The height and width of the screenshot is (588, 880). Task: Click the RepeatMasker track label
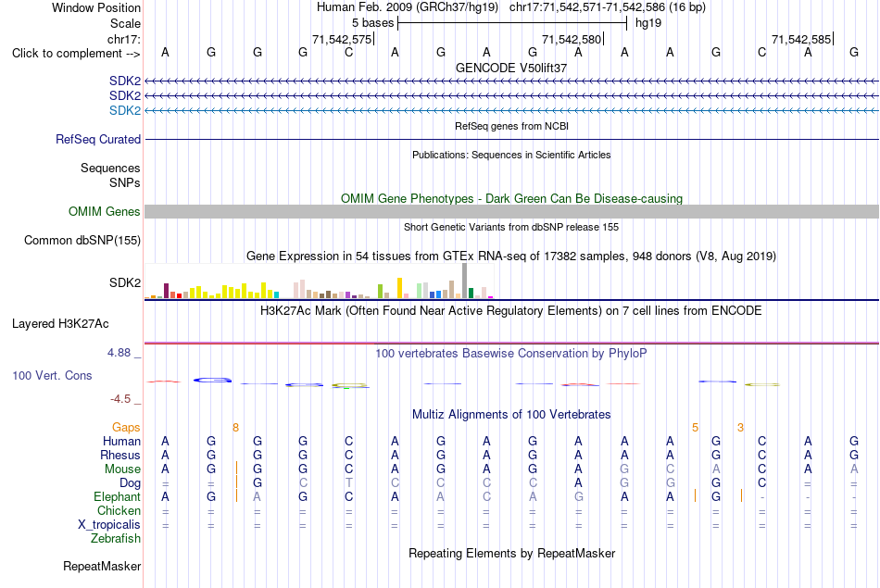tap(102, 566)
